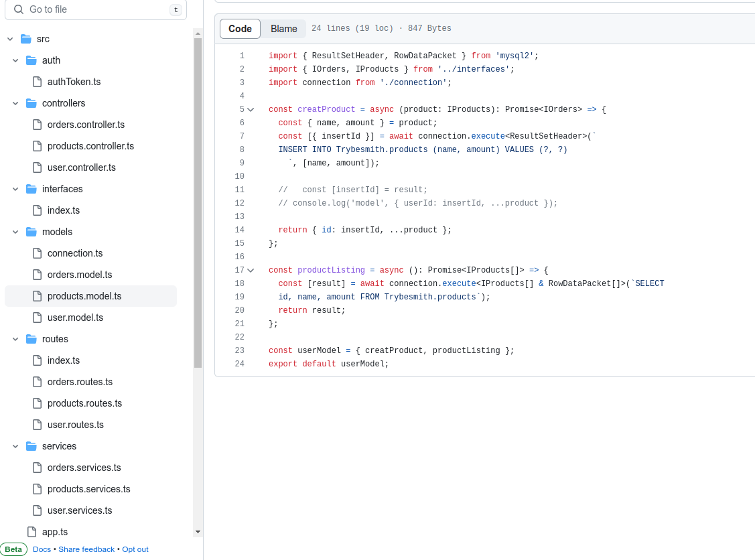This screenshot has height=560, width=755.
Task: Collapse the src folder chevron
Action: coord(10,39)
